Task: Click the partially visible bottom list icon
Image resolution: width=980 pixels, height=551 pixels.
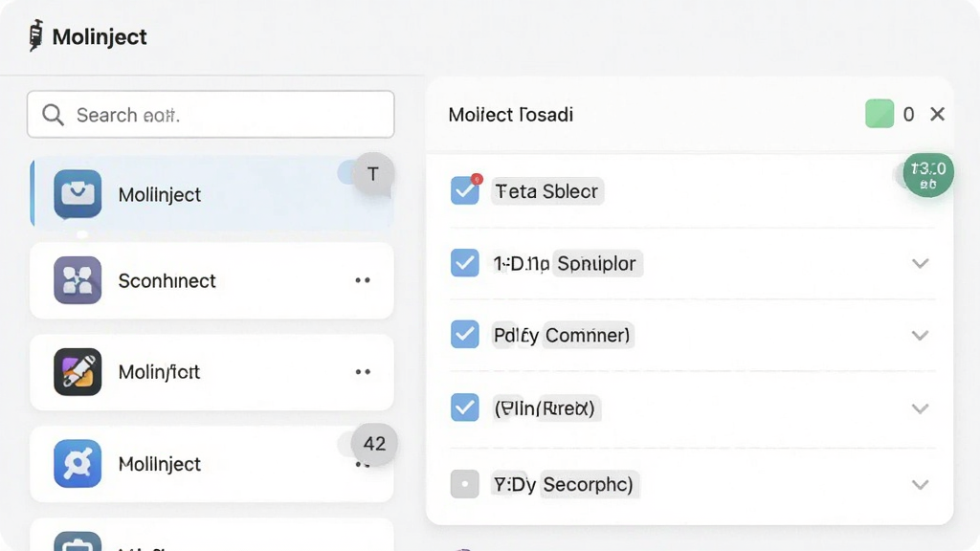Action: click(x=78, y=541)
